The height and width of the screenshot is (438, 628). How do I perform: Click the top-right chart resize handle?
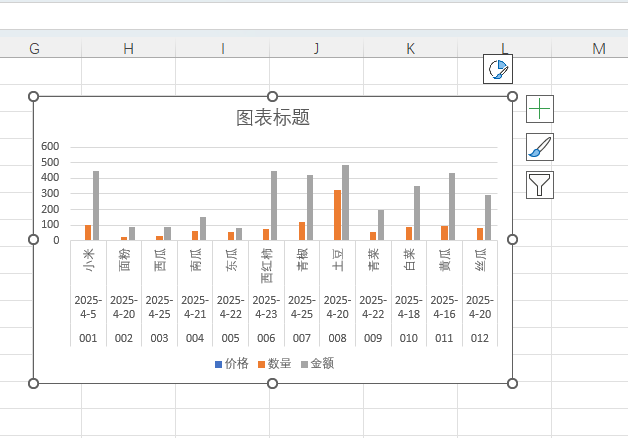512,96
